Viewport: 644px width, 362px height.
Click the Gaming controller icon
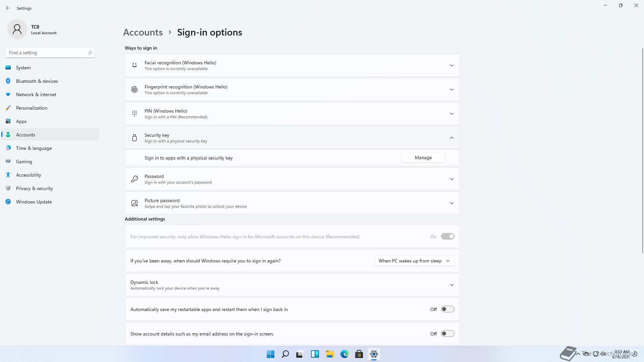tap(8, 162)
